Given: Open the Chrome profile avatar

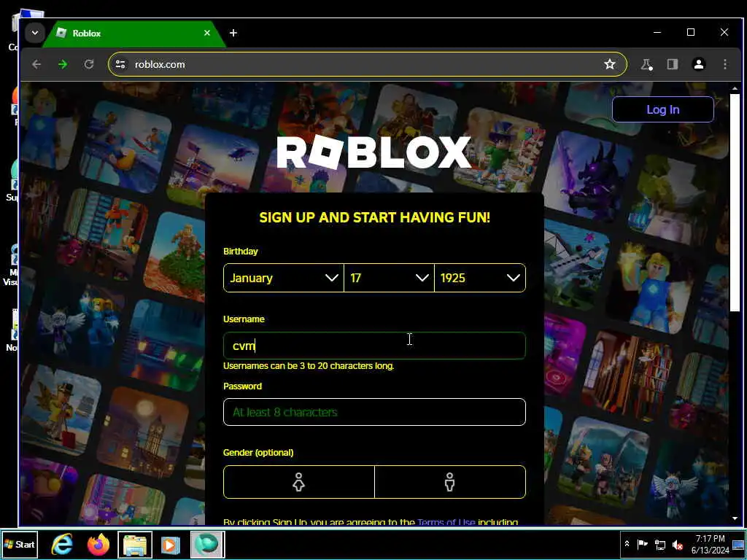Looking at the screenshot, I should coord(699,64).
